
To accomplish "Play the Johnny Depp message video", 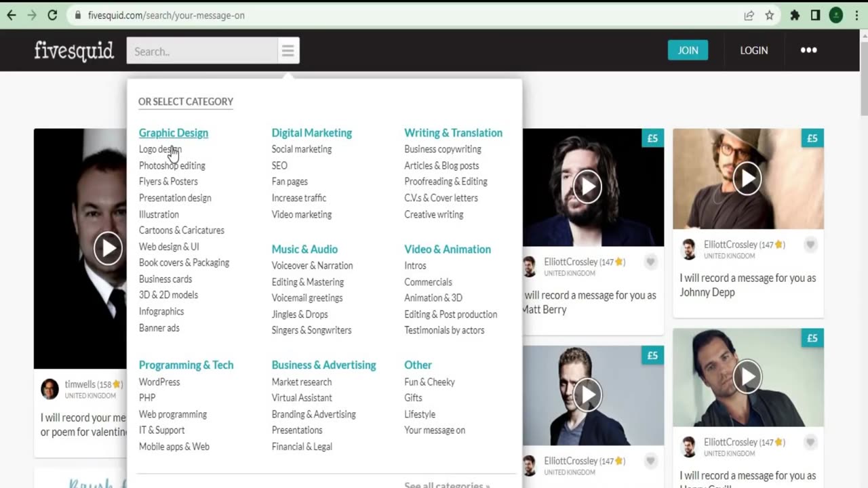I will [x=747, y=179].
